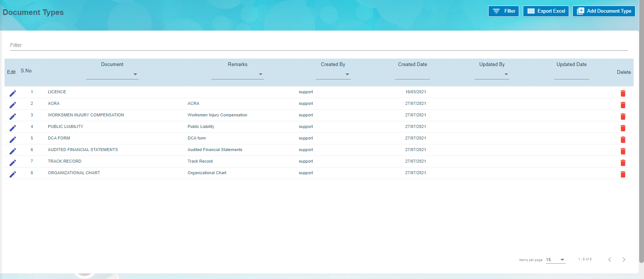Open edit for ORGANIZATIONAL CHART row
Viewport: 644px width, 279px height.
[x=13, y=174]
